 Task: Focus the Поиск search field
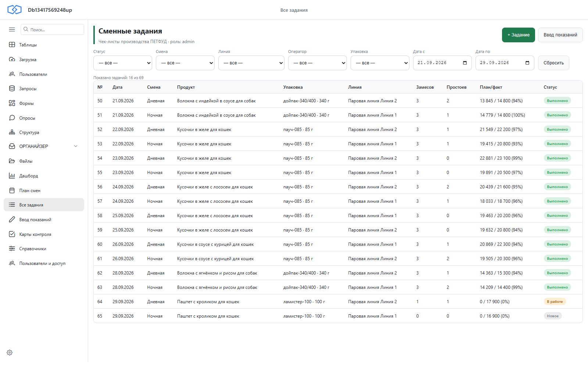(x=53, y=29)
